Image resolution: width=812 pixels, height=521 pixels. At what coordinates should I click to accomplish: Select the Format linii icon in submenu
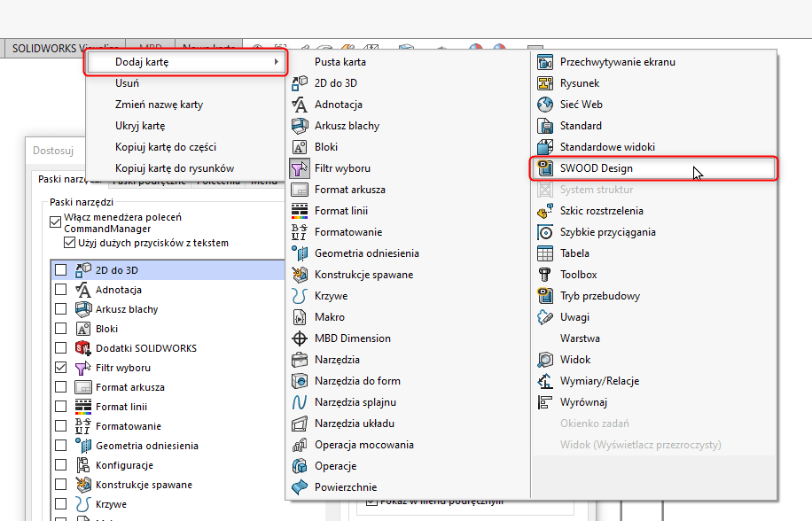click(300, 211)
